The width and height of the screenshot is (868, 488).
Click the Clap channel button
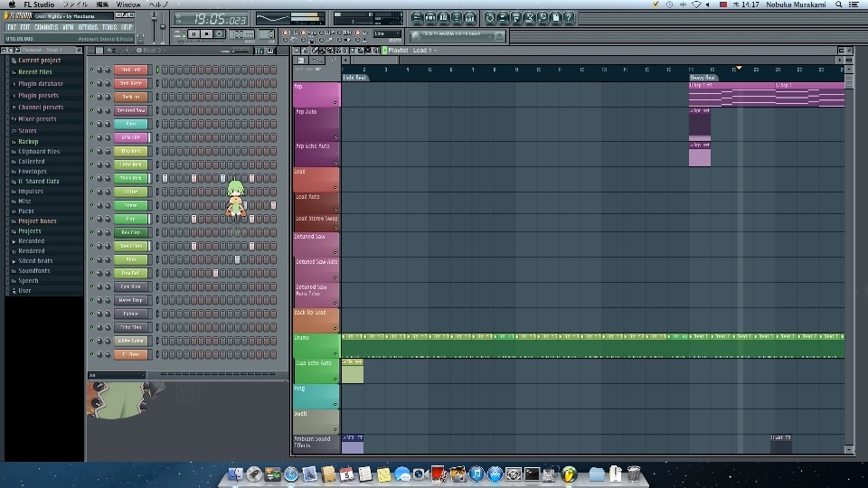click(131, 219)
